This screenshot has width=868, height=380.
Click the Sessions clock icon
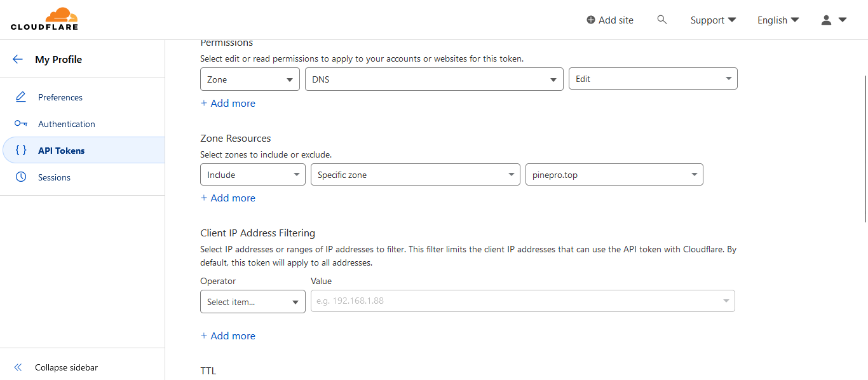pyautogui.click(x=21, y=177)
